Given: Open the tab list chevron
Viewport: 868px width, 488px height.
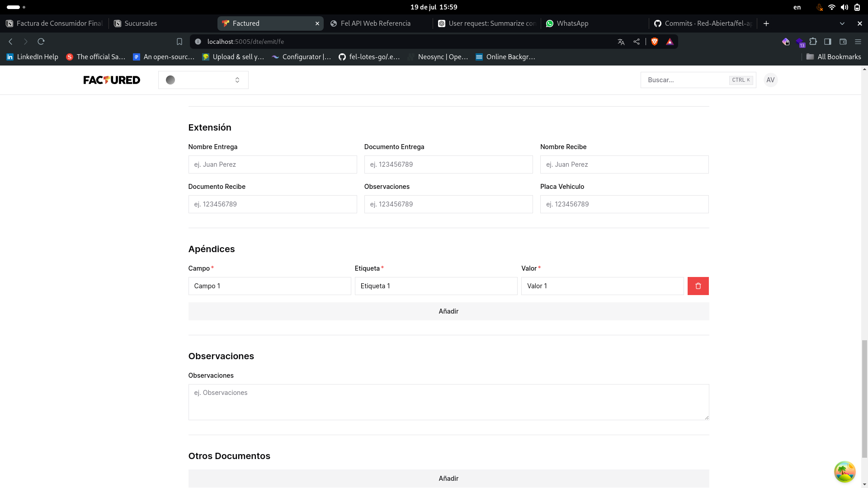Looking at the screenshot, I should point(842,23).
